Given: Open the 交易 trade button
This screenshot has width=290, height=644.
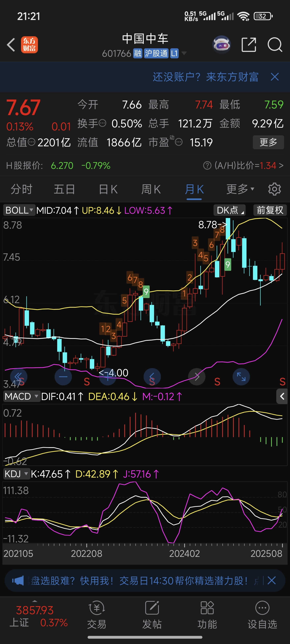Looking at the screenshot, I should click(x=97, y=615).
